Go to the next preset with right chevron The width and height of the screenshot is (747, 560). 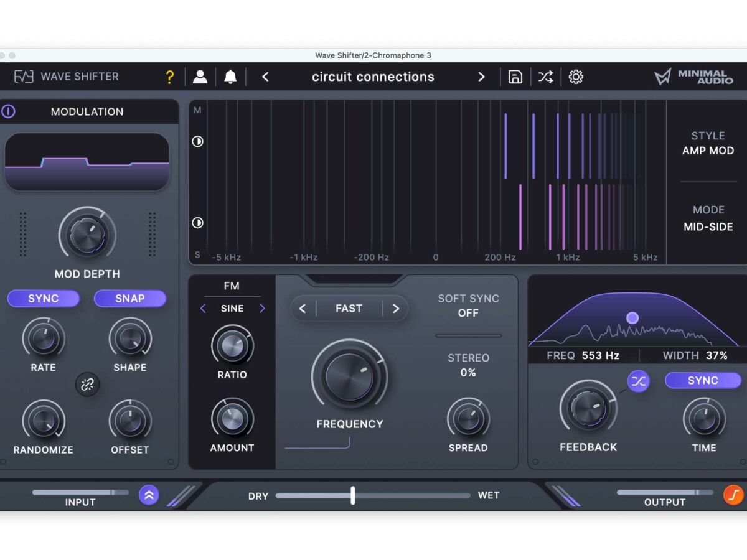click(481, 77)
